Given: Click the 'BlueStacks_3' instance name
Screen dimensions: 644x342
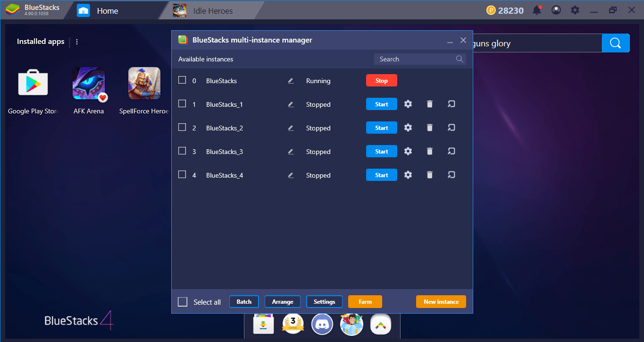Looking at the screenshot, I should [x=225, y=152].
